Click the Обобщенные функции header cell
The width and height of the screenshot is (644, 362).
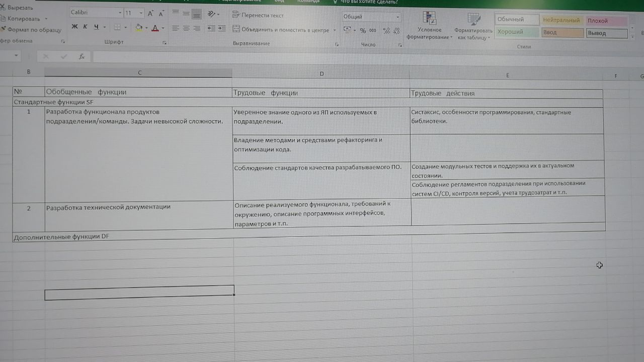point(138,92)
